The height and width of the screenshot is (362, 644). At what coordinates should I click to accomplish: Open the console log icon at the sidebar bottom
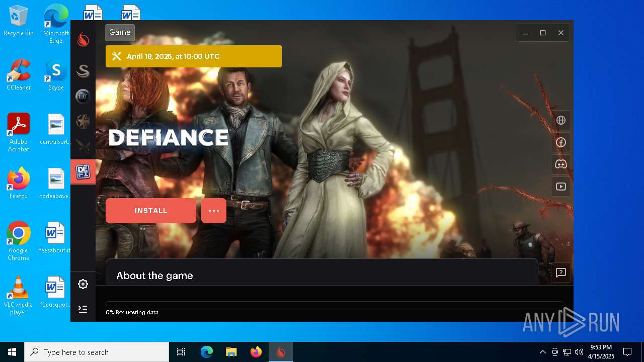(x=83, y=309)
